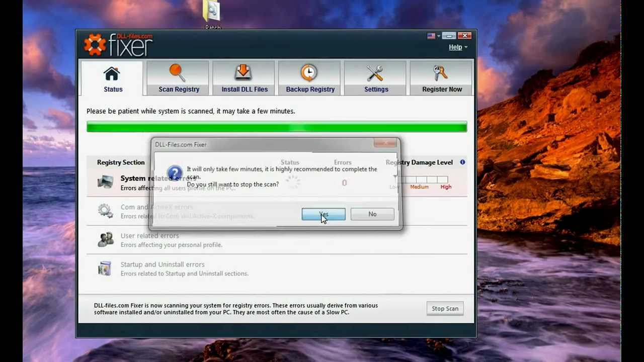Click the Medium damage level label

pyautogui.click(x=419, y=187)
